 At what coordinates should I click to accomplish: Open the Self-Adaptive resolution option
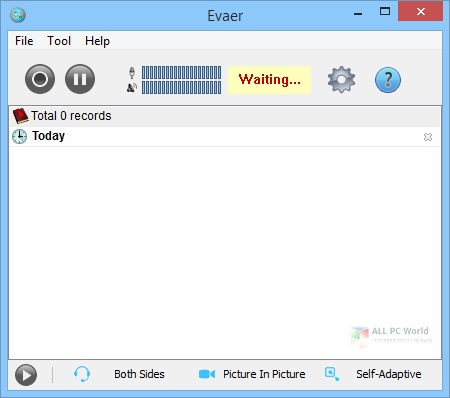point(389,374)
